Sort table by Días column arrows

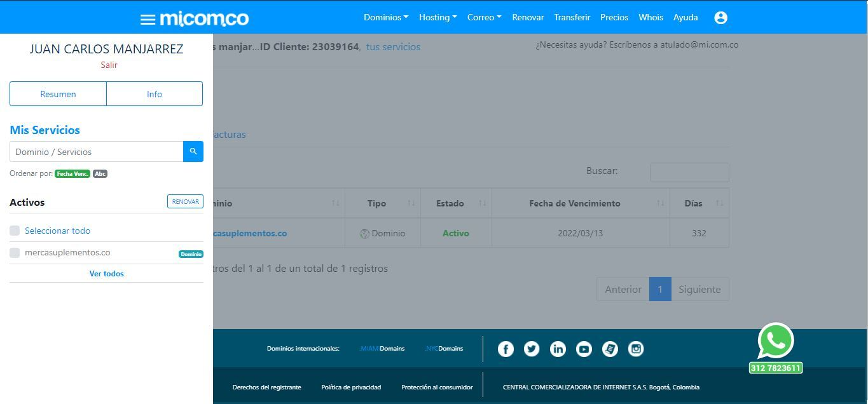click(719, 203)
